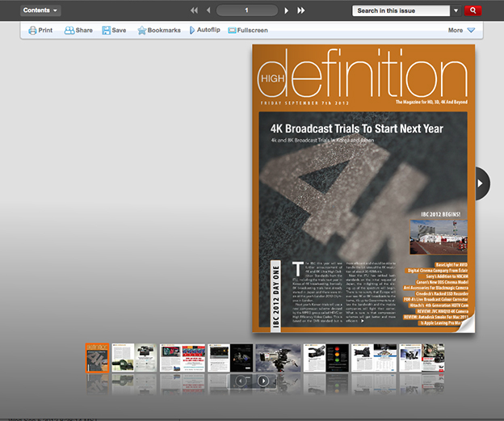The width and height of the screenshot is (504, 421).
Task: Select the orange cover page thumbnail
Action: [x=97, y=357]
